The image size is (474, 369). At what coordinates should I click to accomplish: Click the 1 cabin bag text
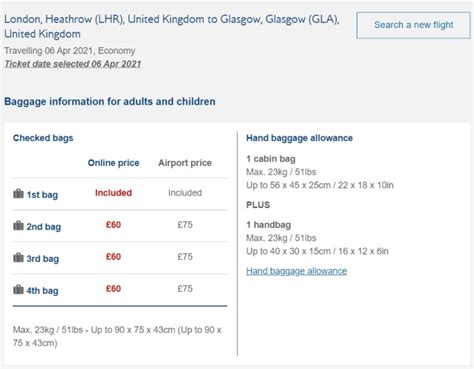(271, 159)
